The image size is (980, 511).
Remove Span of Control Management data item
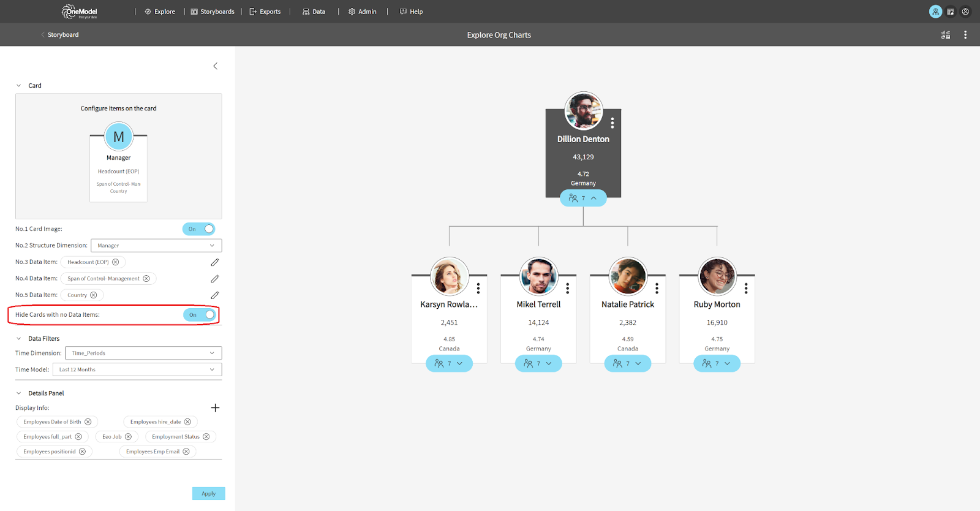click(x=146, y=279)
